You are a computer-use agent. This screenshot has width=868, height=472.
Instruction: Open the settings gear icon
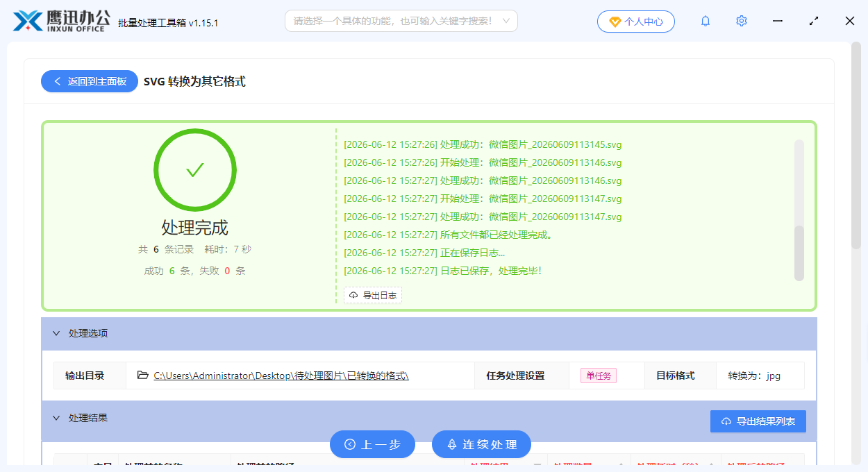pos(742,21)
